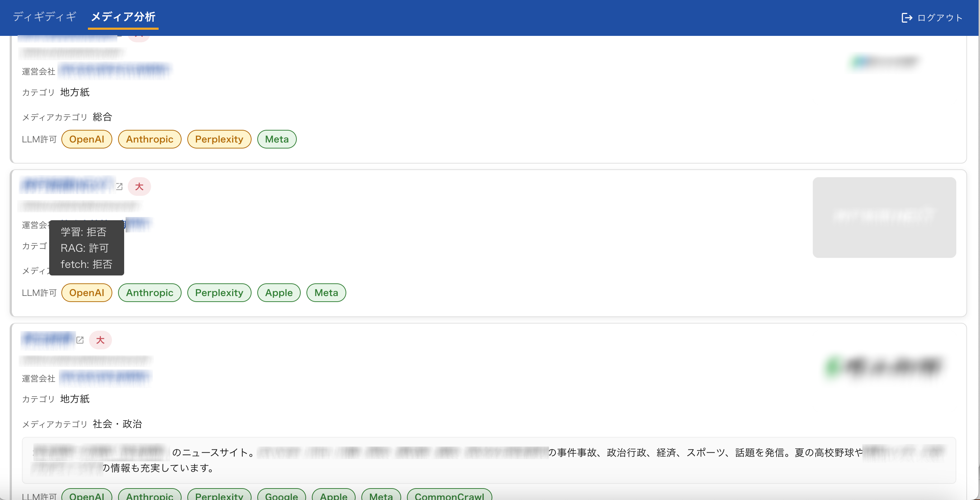Image resolution: width=980 pixels, height=500 pixels.
Task: Click the Meta chip right of Apple in the middle card
Action: click(x=327, y=293)
